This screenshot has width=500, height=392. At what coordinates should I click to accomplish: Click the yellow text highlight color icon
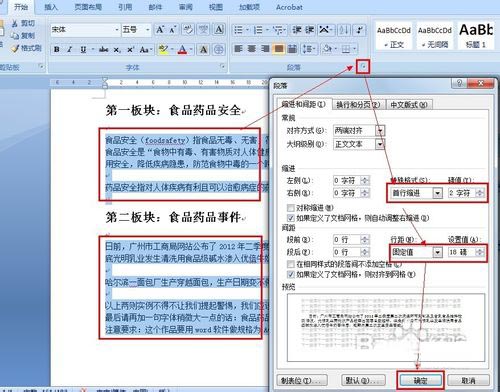coord(163,50)
